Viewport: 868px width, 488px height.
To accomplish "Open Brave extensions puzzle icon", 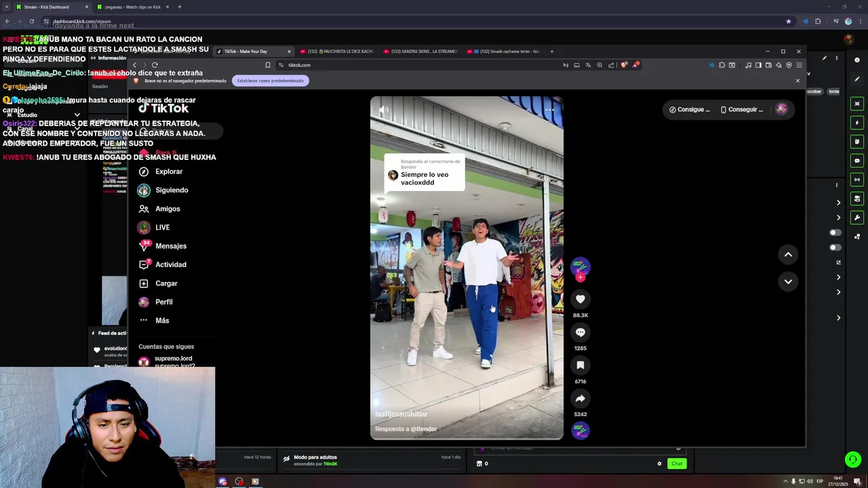I will click(x=722, y=65).
